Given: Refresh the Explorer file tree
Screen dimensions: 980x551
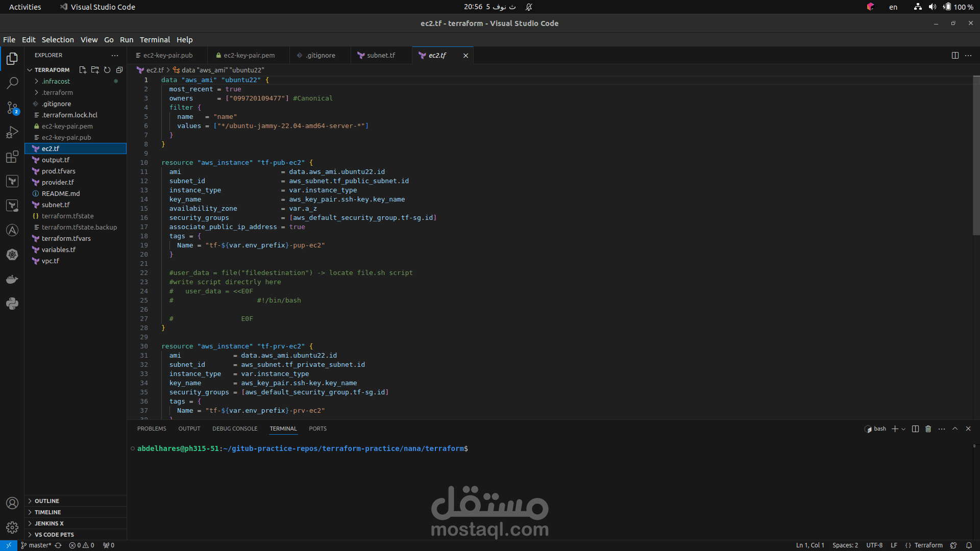Looking at the screenshot, I should tap(107, 70).
